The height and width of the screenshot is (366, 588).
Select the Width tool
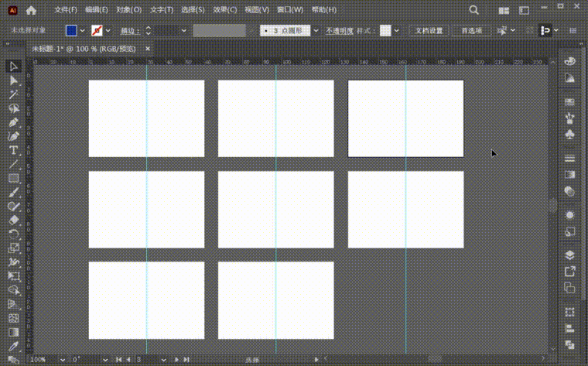[13, 262]
